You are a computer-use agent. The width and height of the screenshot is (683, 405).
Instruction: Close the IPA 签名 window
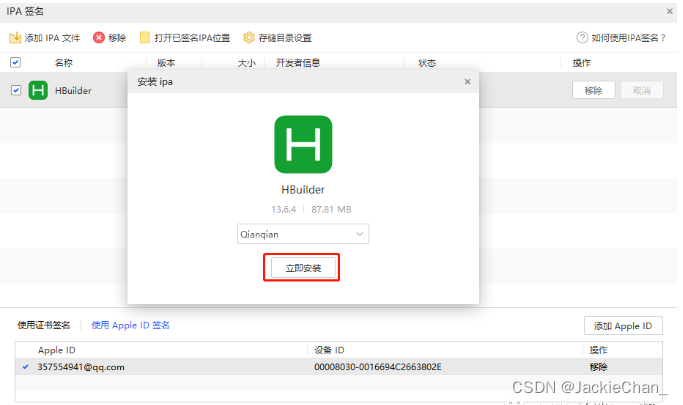(669, 11)
